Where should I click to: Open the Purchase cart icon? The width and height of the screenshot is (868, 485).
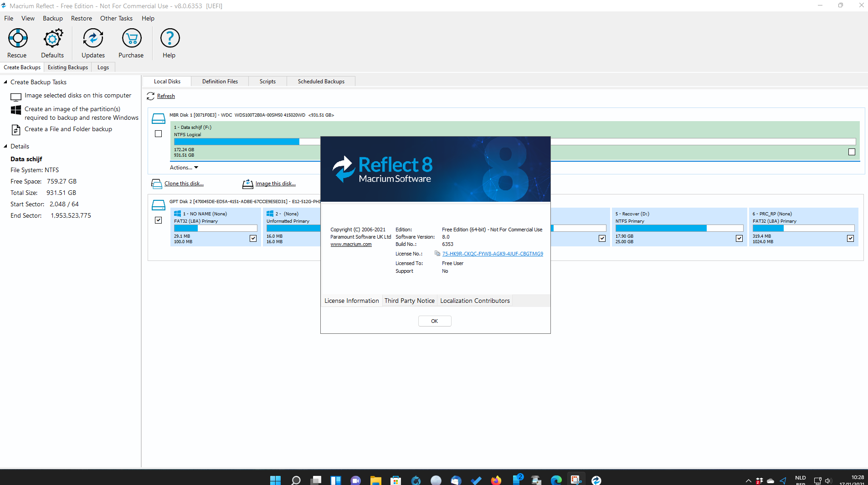click(131, 38)
